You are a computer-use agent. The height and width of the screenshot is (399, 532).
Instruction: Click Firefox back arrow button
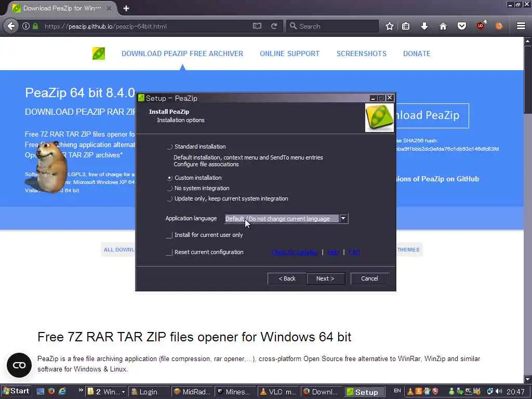11,26
